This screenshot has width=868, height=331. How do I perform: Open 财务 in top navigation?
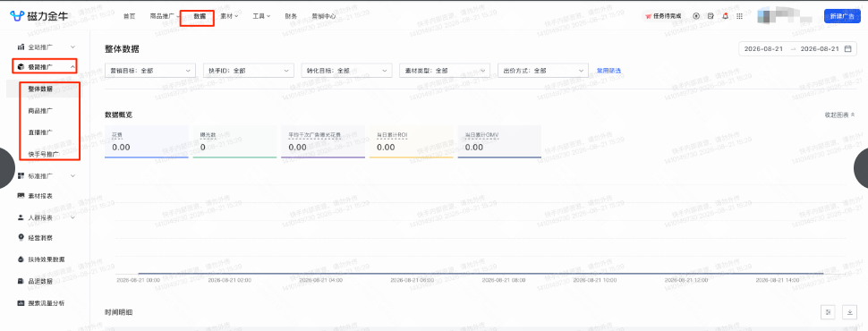291,17
